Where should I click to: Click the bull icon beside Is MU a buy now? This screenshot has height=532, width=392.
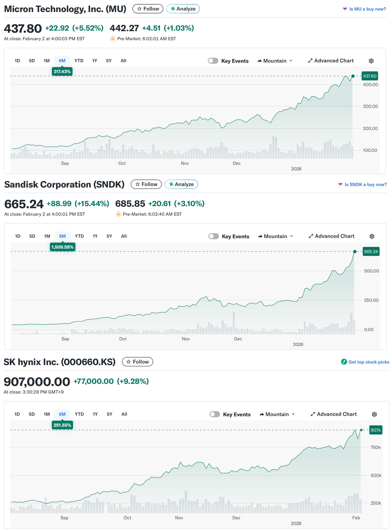[x=344, y=9]
